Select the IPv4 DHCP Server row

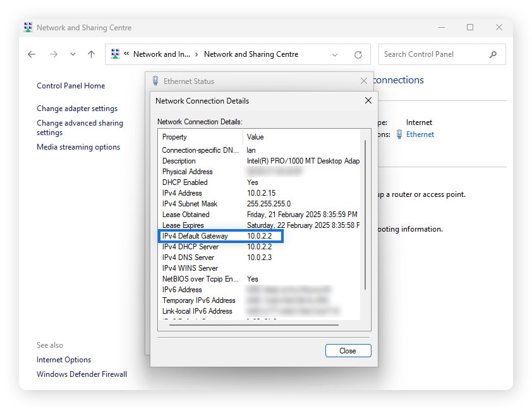259,247
